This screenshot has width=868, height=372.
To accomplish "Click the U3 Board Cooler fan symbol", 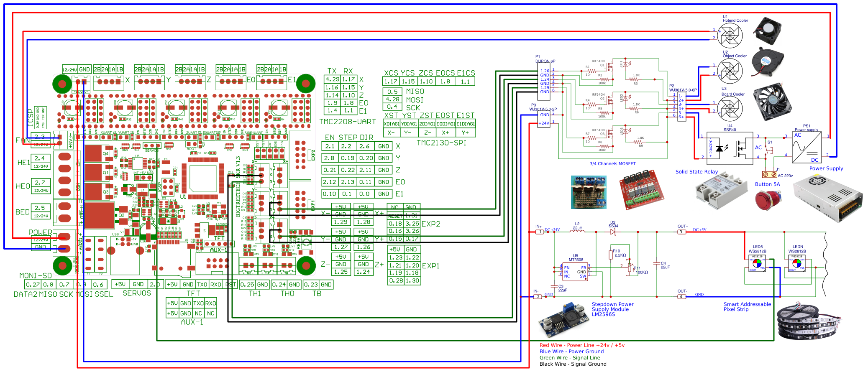I will (730, 109).
